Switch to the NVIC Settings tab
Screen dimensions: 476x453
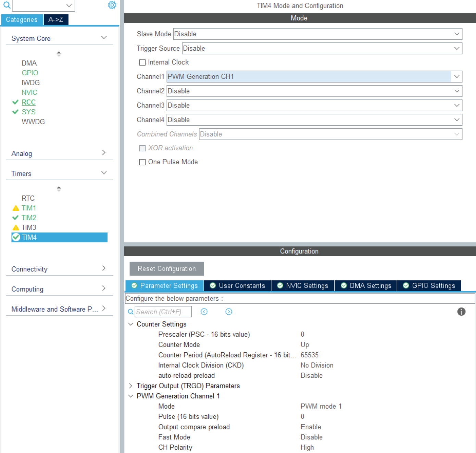click(x=303, y=286)
